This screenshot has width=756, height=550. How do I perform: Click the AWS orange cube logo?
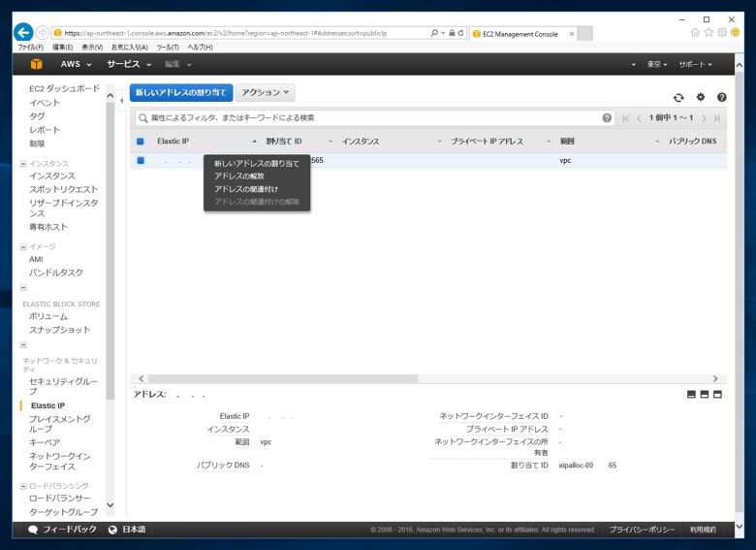point(36,64)
